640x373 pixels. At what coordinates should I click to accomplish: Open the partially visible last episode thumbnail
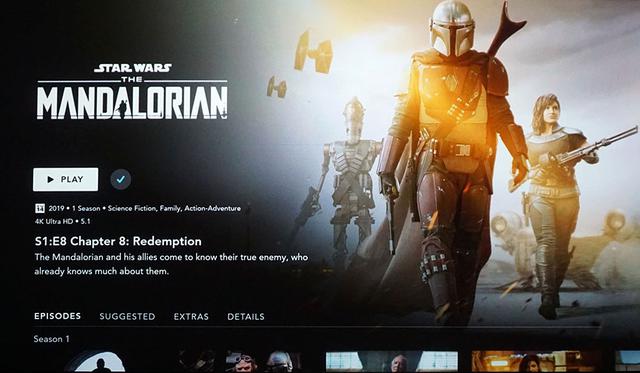(x=629, y=362)
